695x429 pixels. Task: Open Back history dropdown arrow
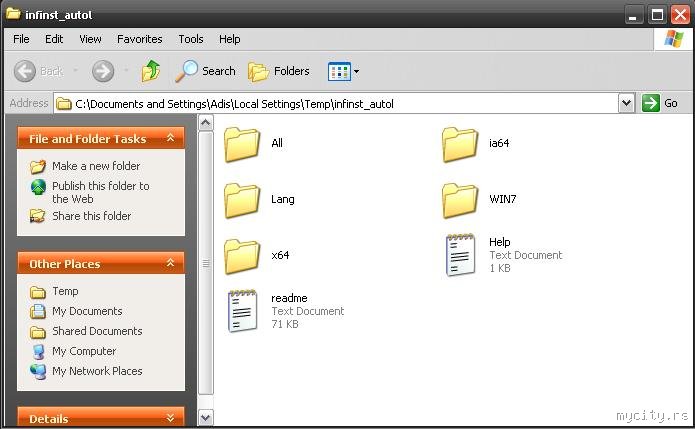point(75,70)
